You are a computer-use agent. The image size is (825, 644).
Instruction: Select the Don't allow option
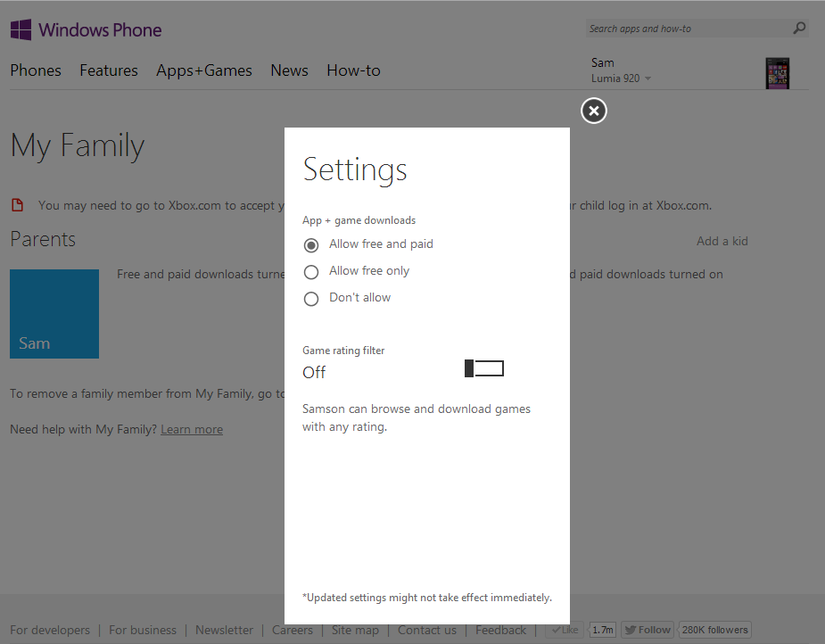click(310, 299)
